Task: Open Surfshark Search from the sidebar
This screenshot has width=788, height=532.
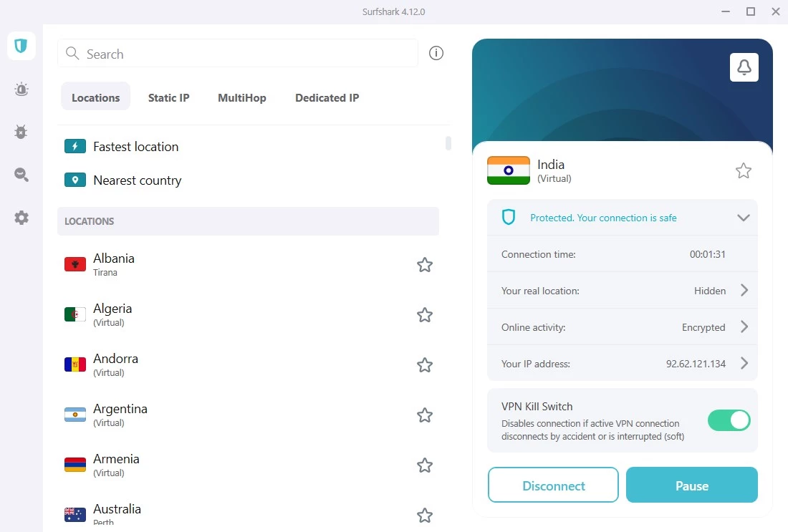Action: (x=21, y=175)
